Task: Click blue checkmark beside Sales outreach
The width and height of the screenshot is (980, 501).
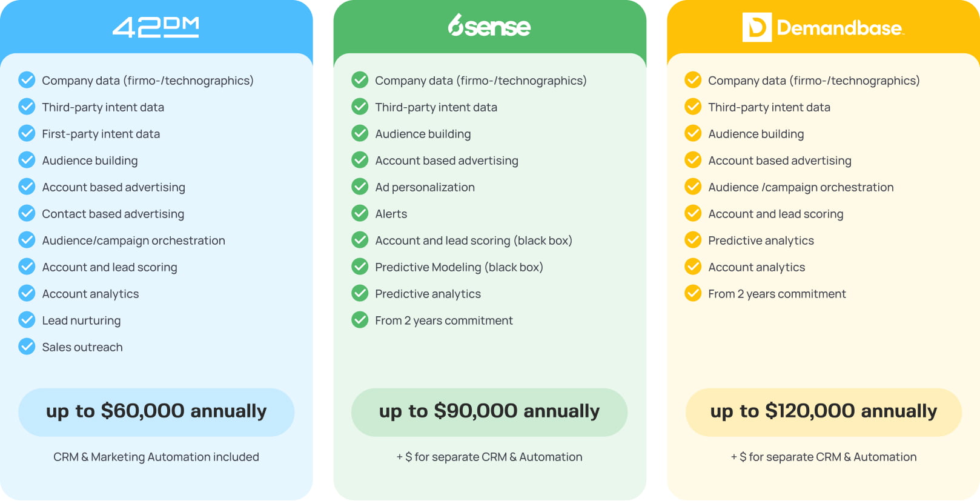Action: tap(27, 347)
